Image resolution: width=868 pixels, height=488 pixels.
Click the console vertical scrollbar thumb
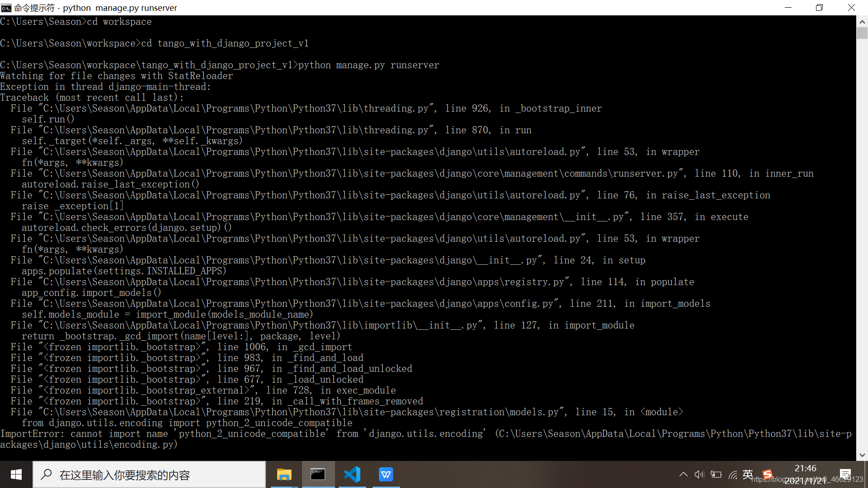862,33
